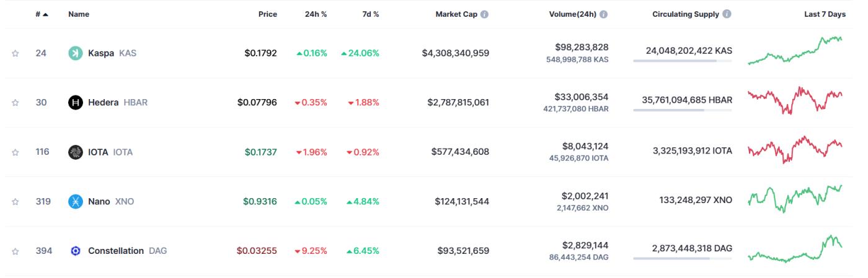Click the Nano coin logo icon
The width and height of the screenshot is (868, 278).
pyautogui.click(x=76, y=202)
